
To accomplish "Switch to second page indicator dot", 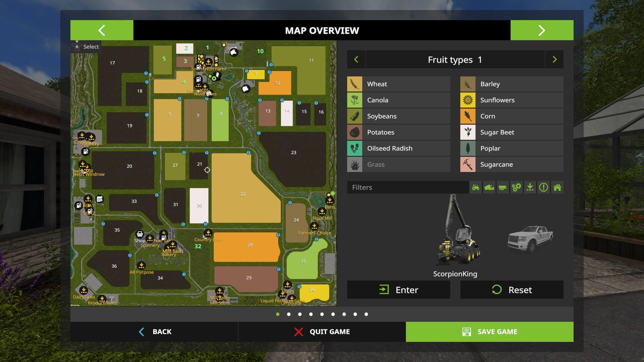I will coord(289,314).
